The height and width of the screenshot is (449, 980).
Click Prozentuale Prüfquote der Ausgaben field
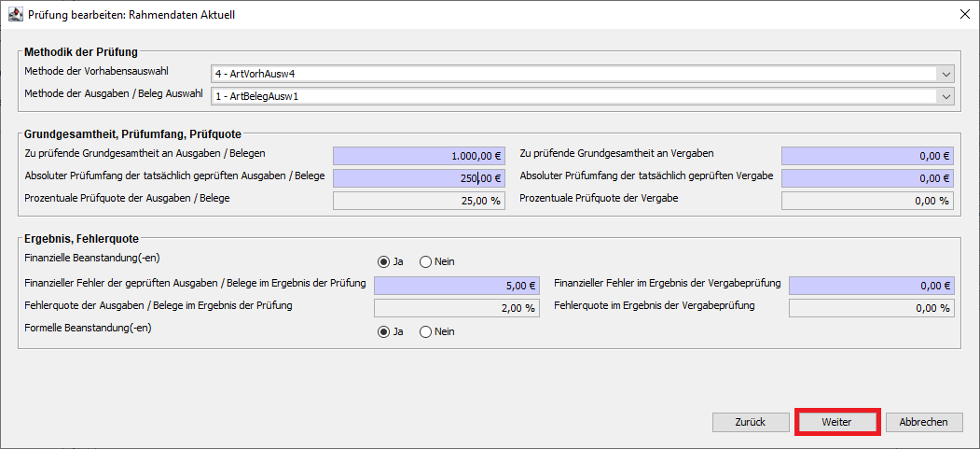419,201
